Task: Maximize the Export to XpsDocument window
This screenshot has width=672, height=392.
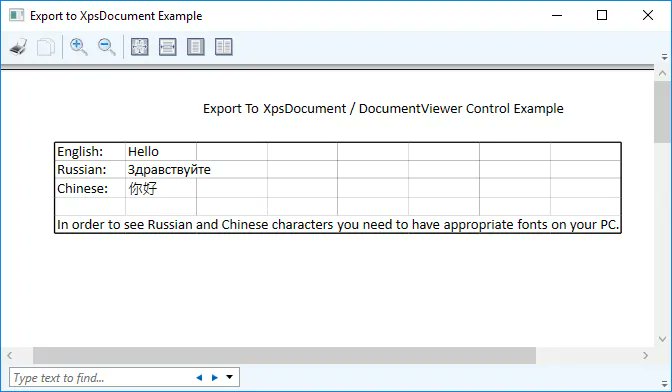Action: tap(602, 15)
